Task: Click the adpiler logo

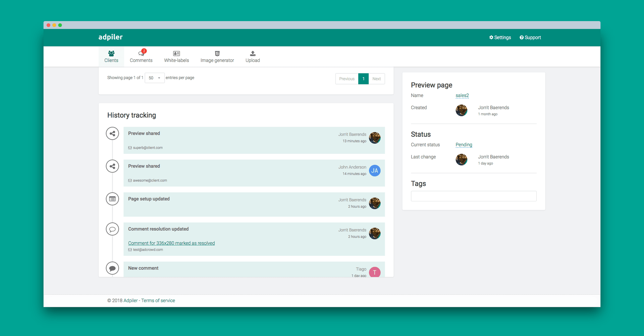Action: coord(110,37)
